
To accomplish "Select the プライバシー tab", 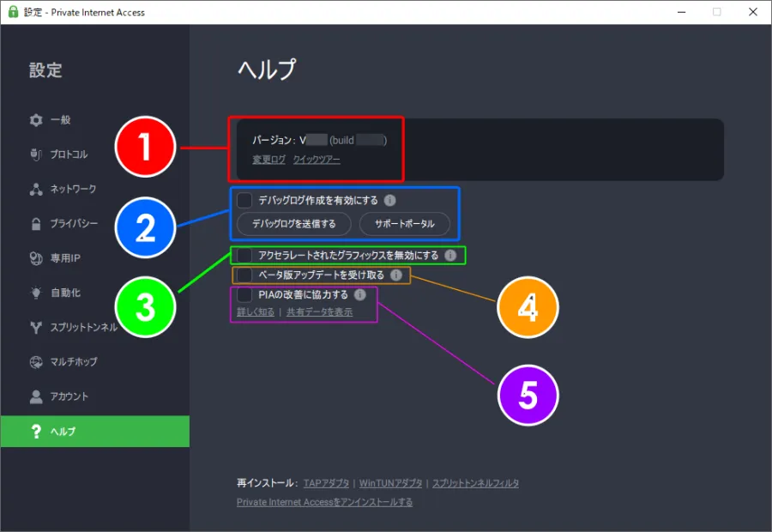I will click(x=95, y=224).
